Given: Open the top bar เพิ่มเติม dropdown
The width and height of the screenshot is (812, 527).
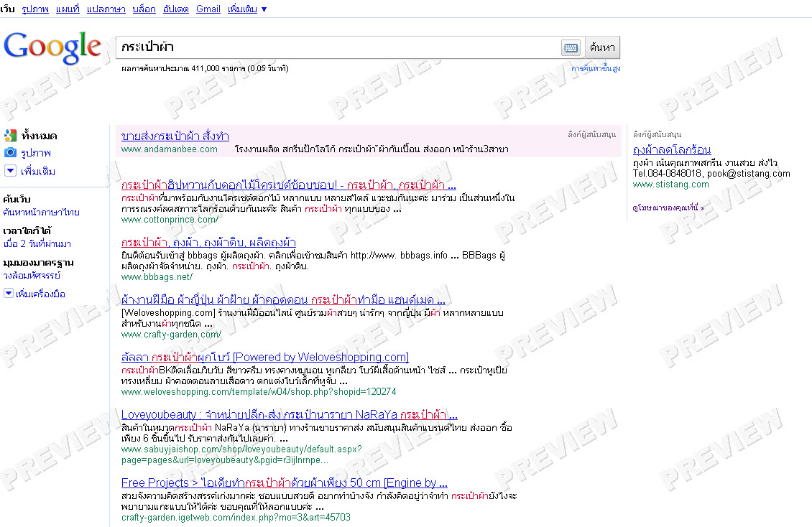Looking at the screenshot, I should point(247,9).
